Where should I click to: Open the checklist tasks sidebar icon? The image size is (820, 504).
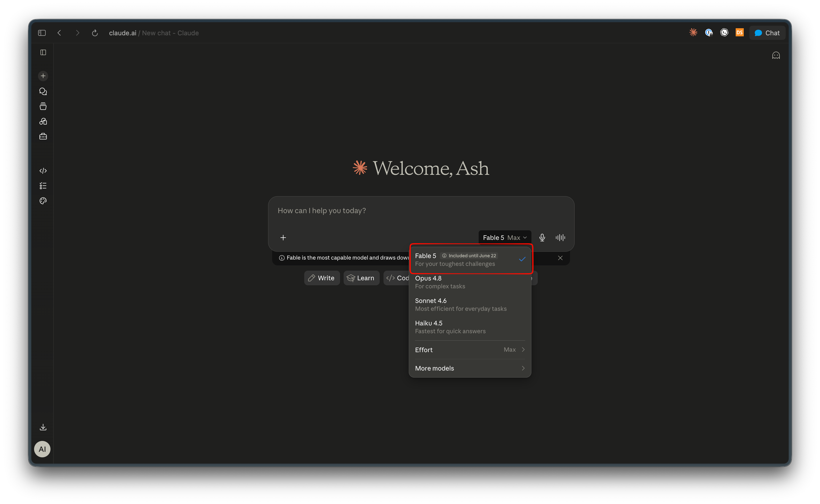tap(43, 186)
